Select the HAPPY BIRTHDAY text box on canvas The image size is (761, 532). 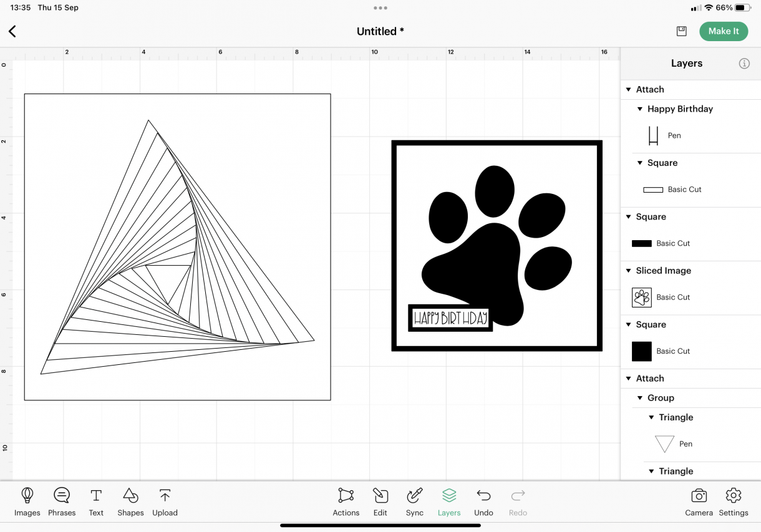tap(450, 318)
